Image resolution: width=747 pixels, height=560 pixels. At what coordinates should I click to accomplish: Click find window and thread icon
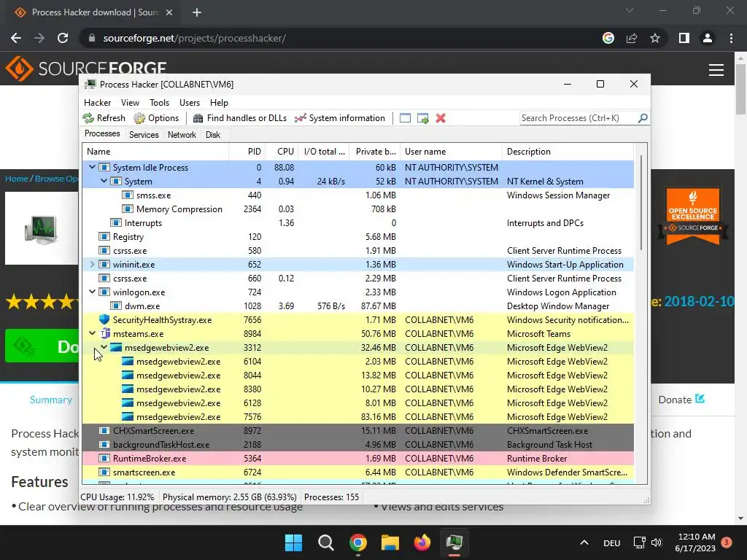pos(422,118)
